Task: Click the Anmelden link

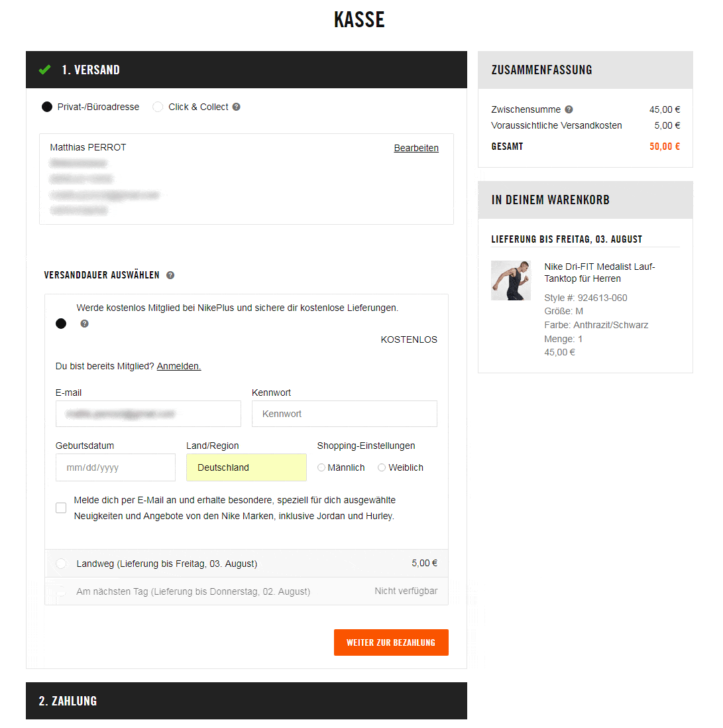Action: (179, 367)
